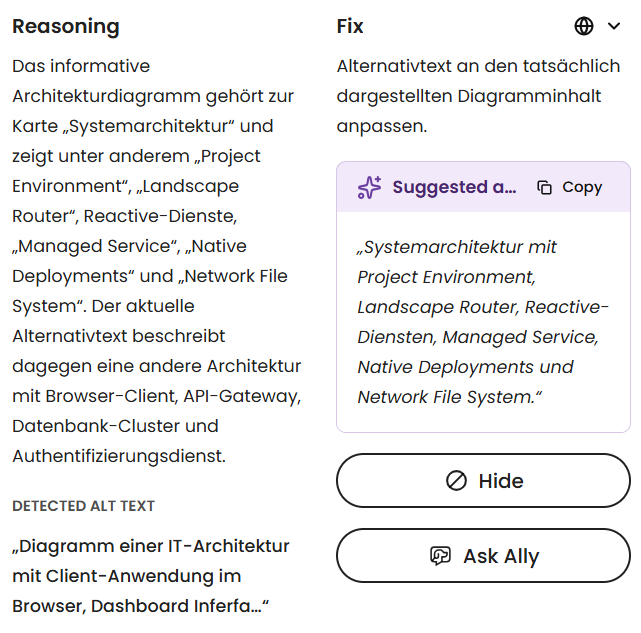Copy the suggested alt text
The height and width of the screenshot is (633, 641).
pyautogui.click(x=569, y=187)
